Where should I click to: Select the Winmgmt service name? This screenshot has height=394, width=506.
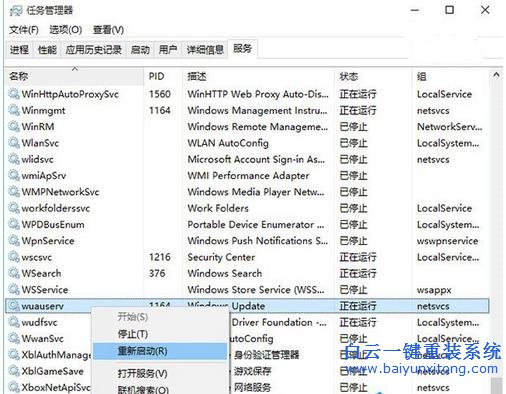[x=43, y=111]
